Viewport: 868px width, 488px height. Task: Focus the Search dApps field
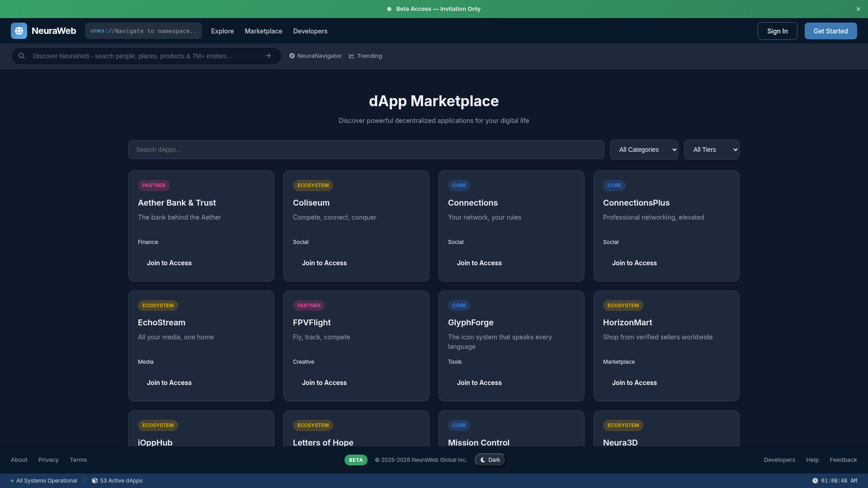pyautogui.click(x=366, y=150)
